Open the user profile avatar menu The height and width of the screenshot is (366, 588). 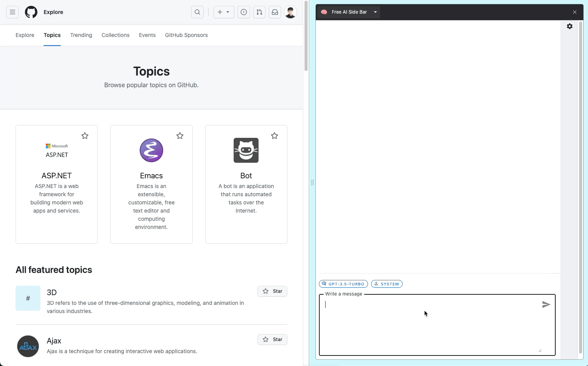[x=290, y=12]
